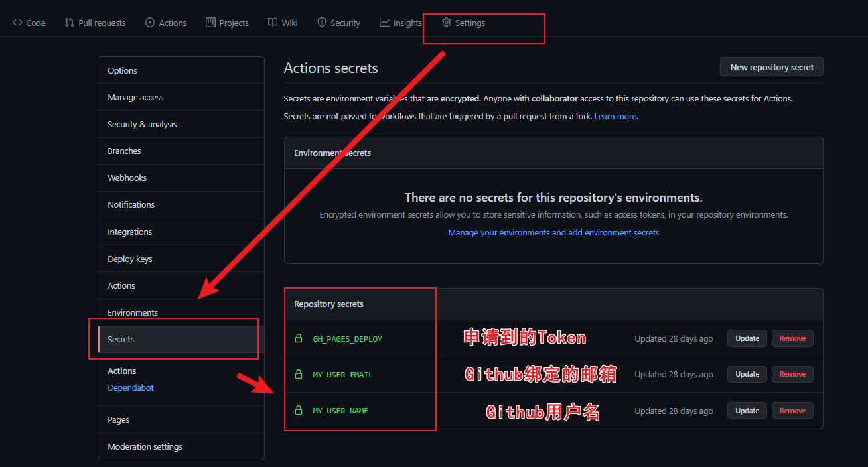Viewport: 868px width, 467px height.
Task: Go to Webhooks settings page
Action: coord(127,178)
